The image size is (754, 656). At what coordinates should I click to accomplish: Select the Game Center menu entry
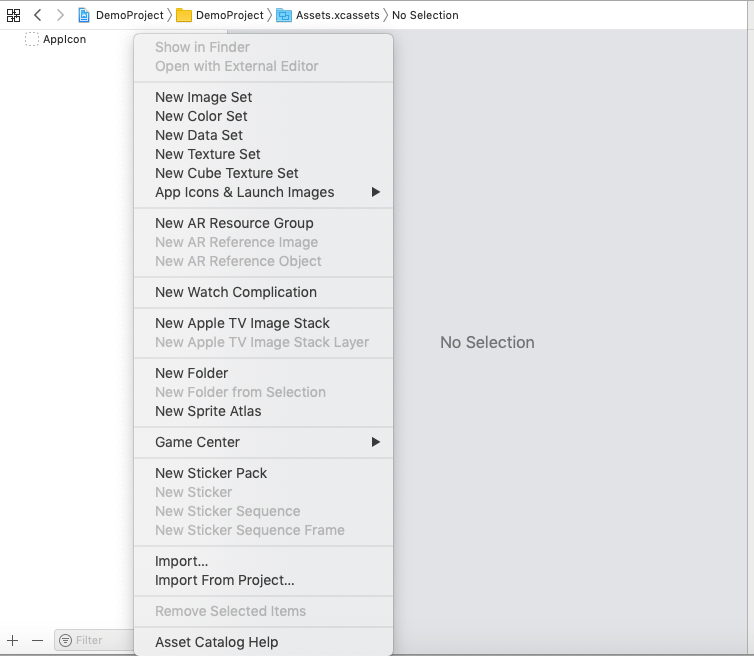click(264, 442)
